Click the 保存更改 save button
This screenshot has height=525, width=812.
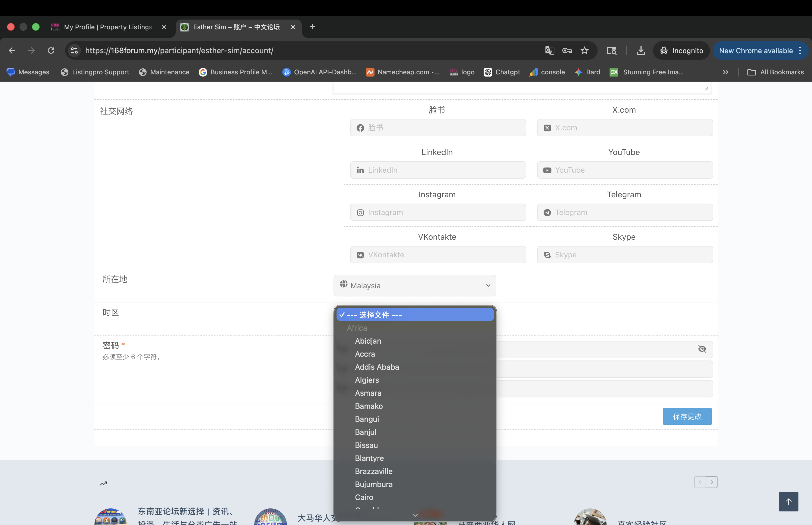point(687,416)
